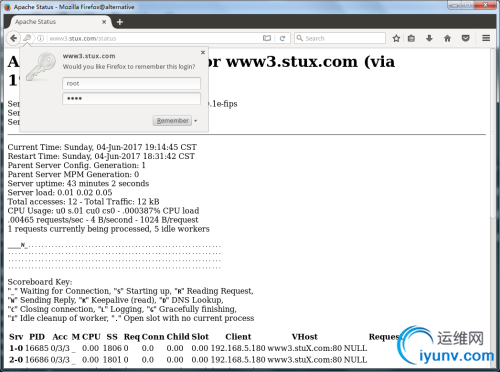Click 'Server load: 0.01 0.02 0.05'
The height and width of the screenshot is (372, 500).
coord(60,192)
